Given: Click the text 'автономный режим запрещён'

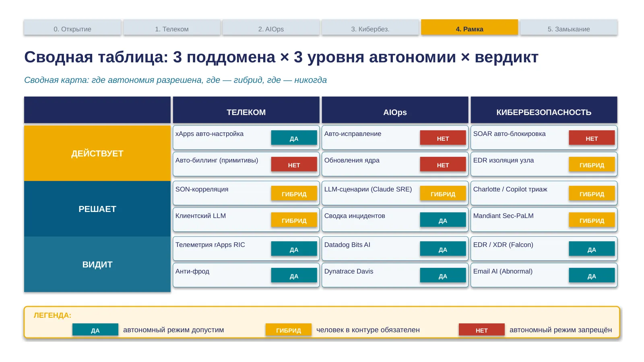Looking at the screenshot, I should [561, 330].
